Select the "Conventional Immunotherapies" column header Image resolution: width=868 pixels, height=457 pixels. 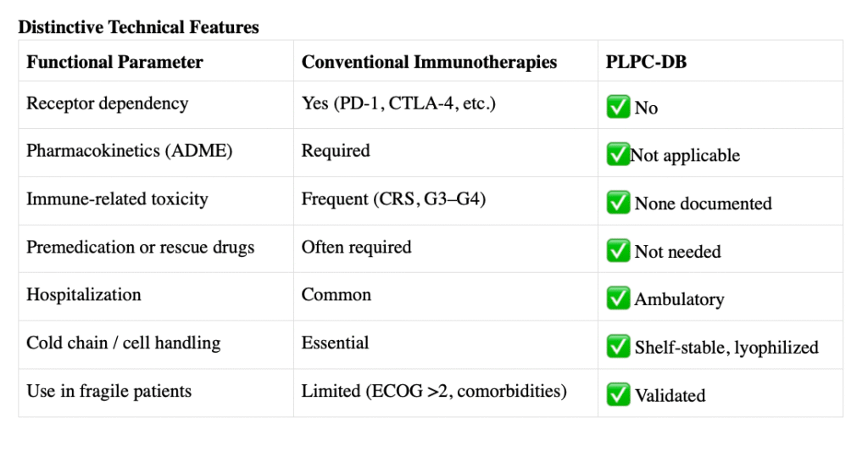(446, 61)
